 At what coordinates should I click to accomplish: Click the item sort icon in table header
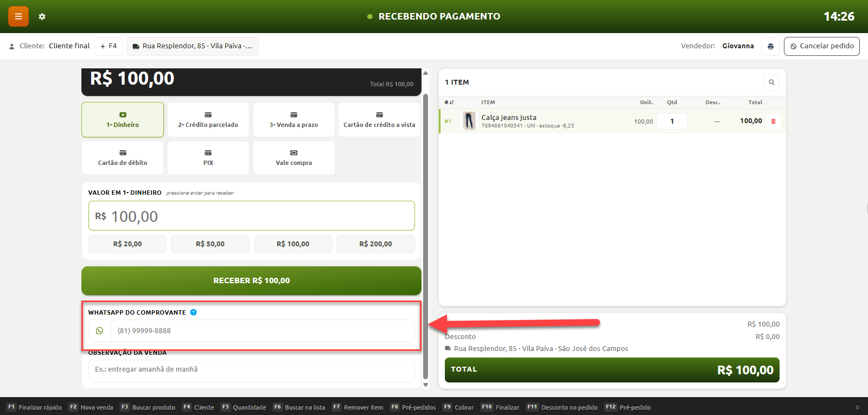point(449,103)
